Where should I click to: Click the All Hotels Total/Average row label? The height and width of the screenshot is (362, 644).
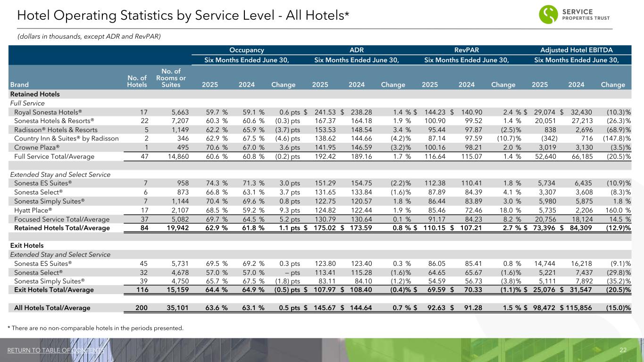[x=52, y=308]
